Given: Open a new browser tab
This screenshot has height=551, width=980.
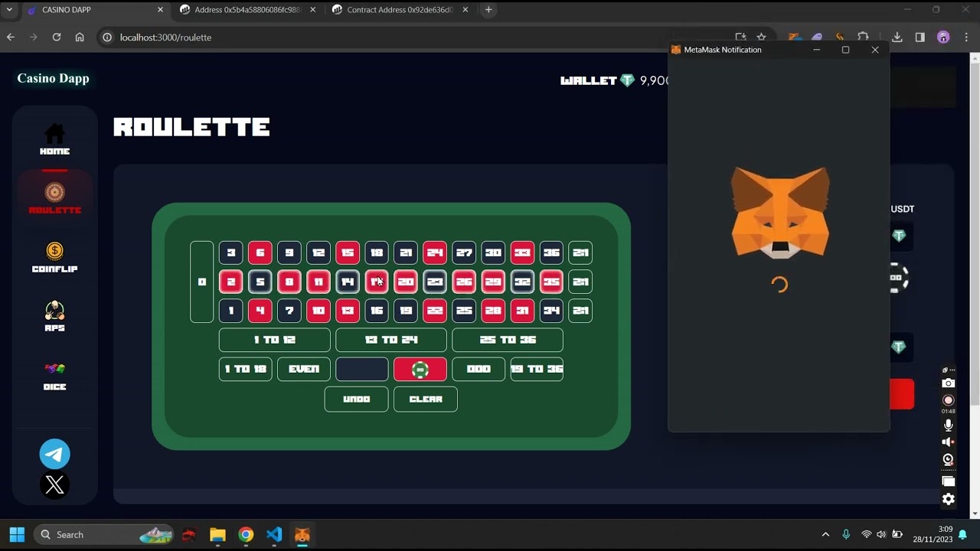Looking at the screenshot, I should tap(488, 10).
